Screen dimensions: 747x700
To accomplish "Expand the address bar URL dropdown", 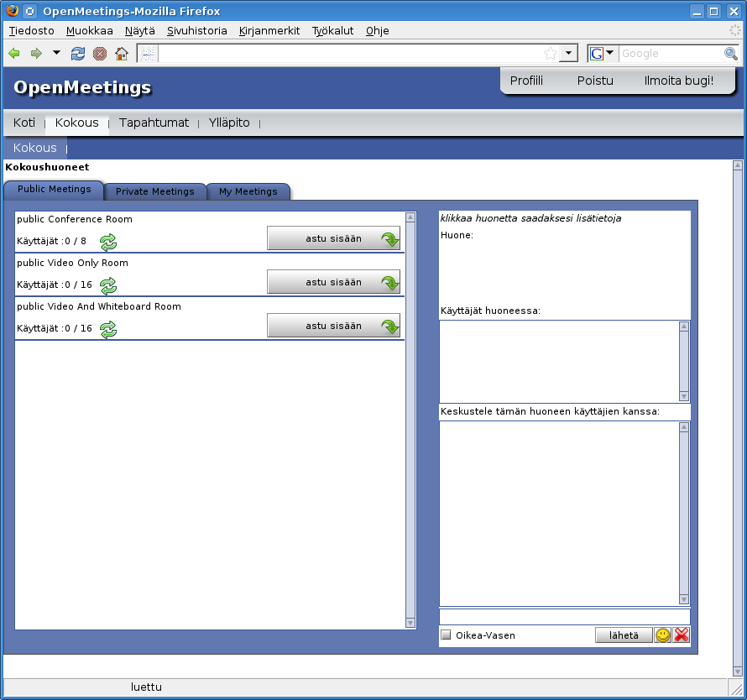I will (568, 54).
